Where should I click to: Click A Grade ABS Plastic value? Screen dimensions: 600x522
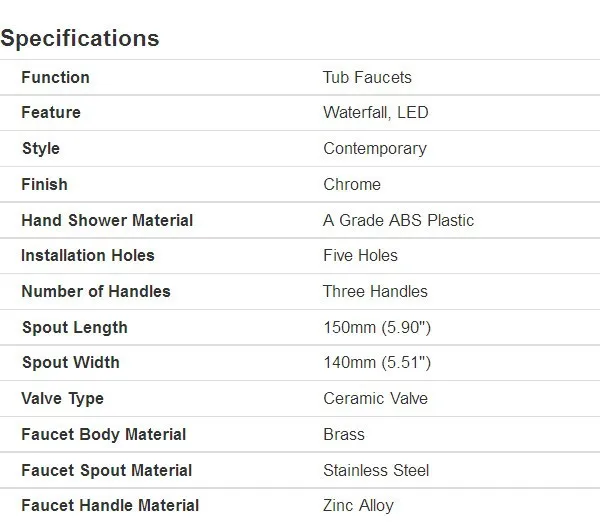point(399,220)
